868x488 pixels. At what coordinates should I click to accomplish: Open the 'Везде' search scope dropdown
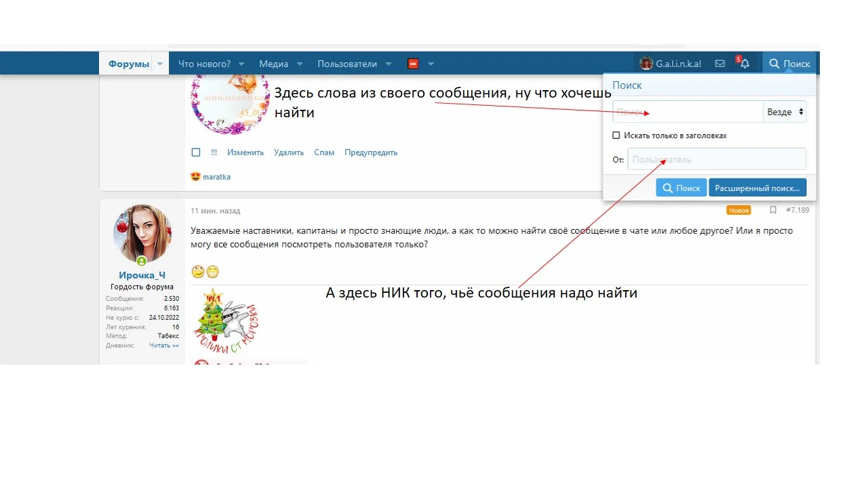785,112
